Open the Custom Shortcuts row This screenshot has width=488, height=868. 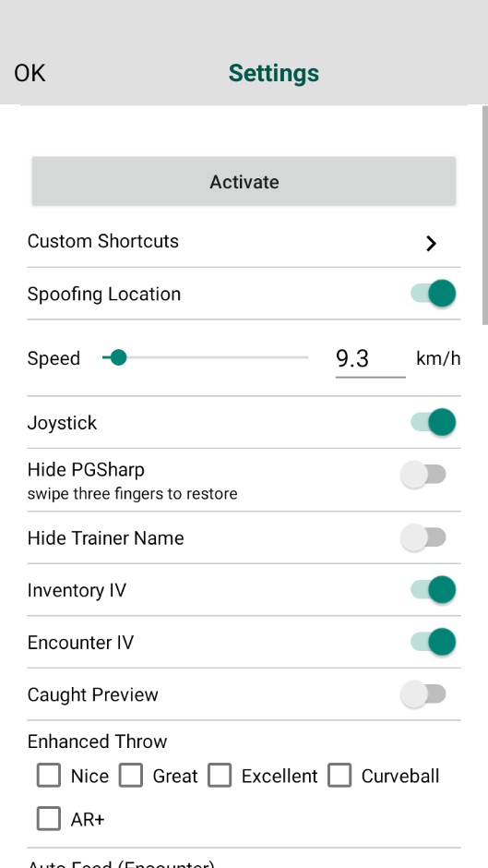coord(244,242)
